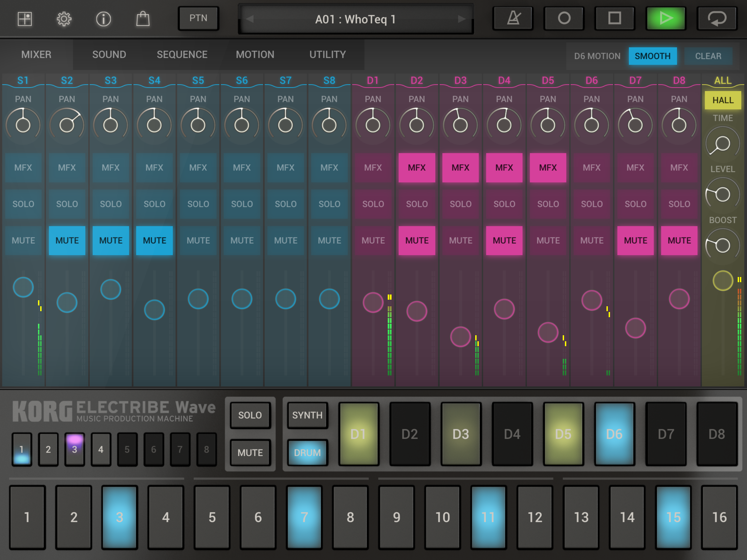Open the info icon
This screenshot has width=747, height=560.
pyautogui.click(x=103, y=19)
